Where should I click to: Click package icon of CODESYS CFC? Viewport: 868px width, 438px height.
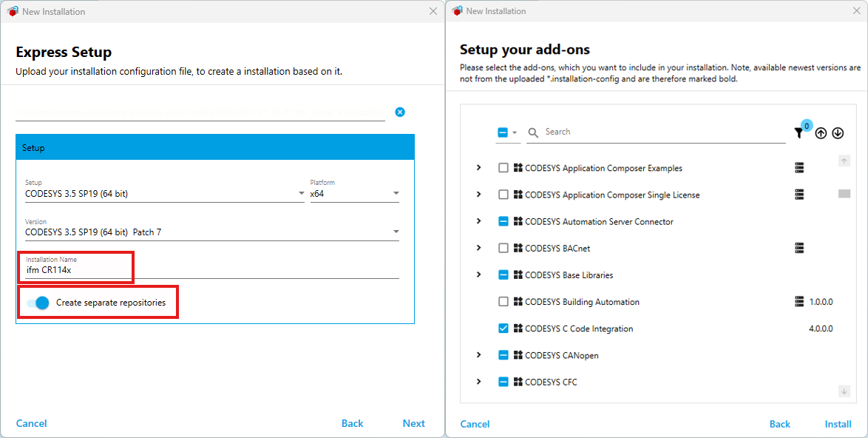518,382
